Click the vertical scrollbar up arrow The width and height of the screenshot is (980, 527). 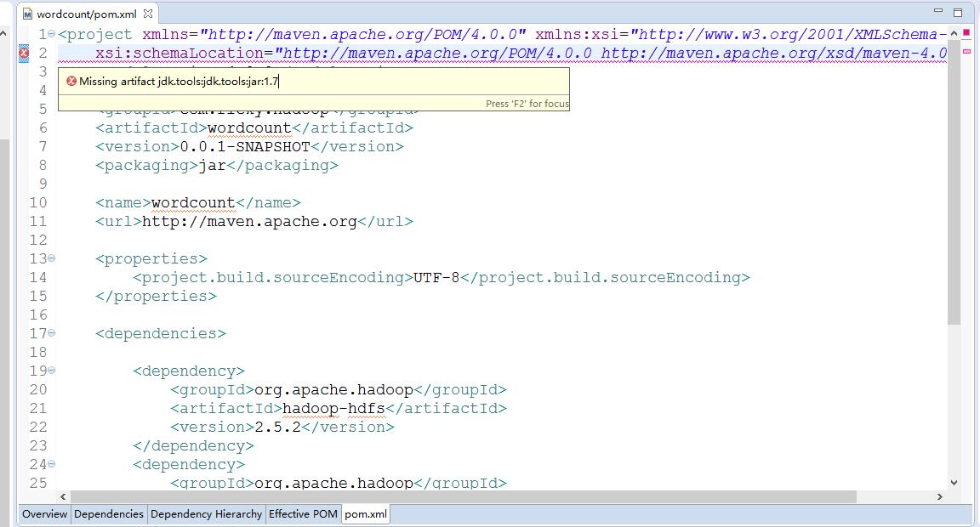[954, 33]
